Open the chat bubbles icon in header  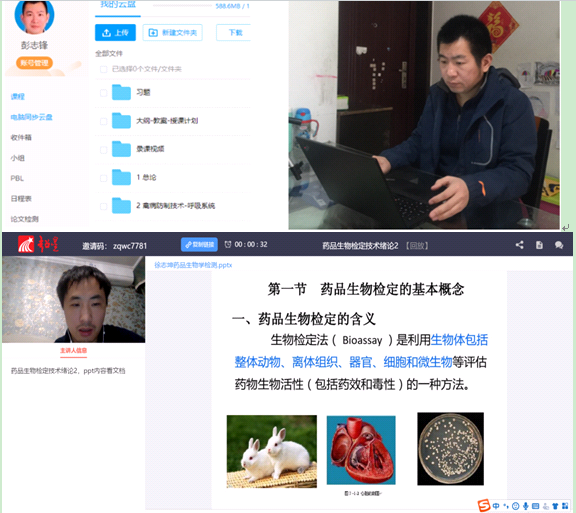point(559,245)
